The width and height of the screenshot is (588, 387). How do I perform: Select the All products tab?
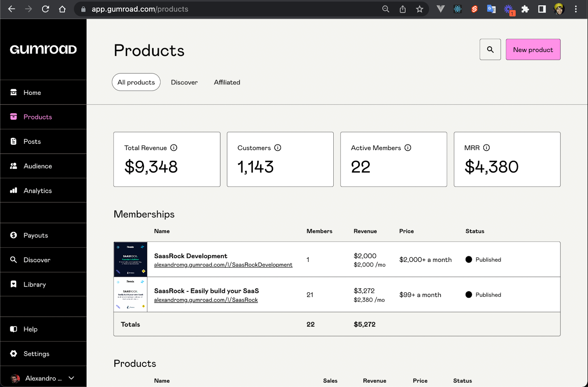[136, 82]
